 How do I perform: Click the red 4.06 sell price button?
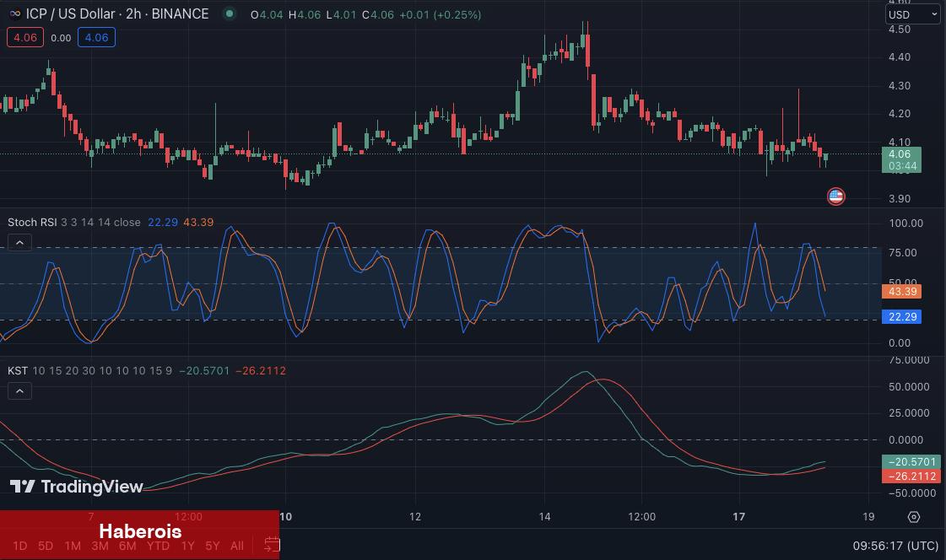click(x=25, y=37)
